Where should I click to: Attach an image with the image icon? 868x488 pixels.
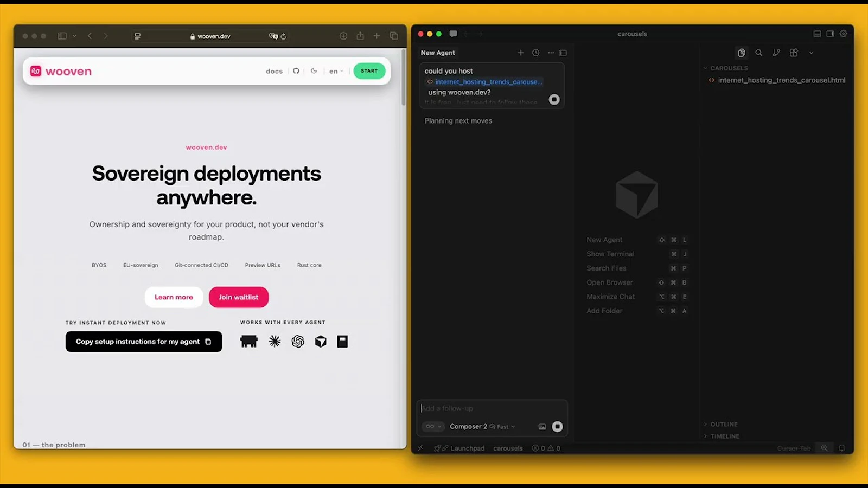pos(542,427)
